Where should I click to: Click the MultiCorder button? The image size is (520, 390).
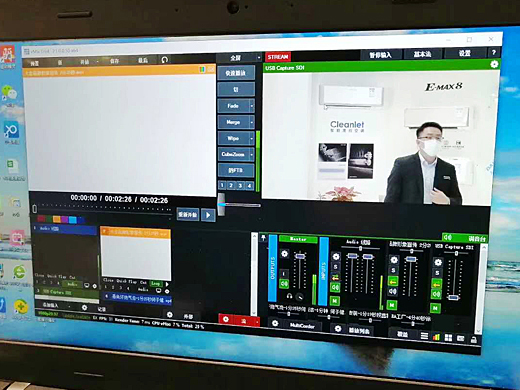coord(302,325)
